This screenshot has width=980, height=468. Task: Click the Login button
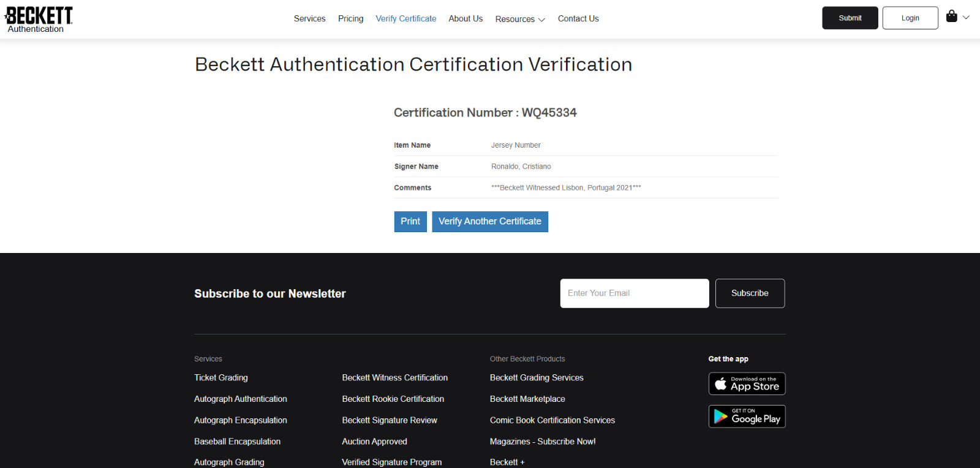tap(910, 18)
